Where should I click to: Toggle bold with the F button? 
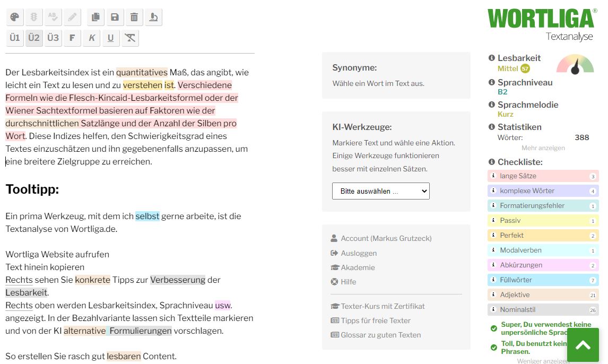tap(72, 38)
